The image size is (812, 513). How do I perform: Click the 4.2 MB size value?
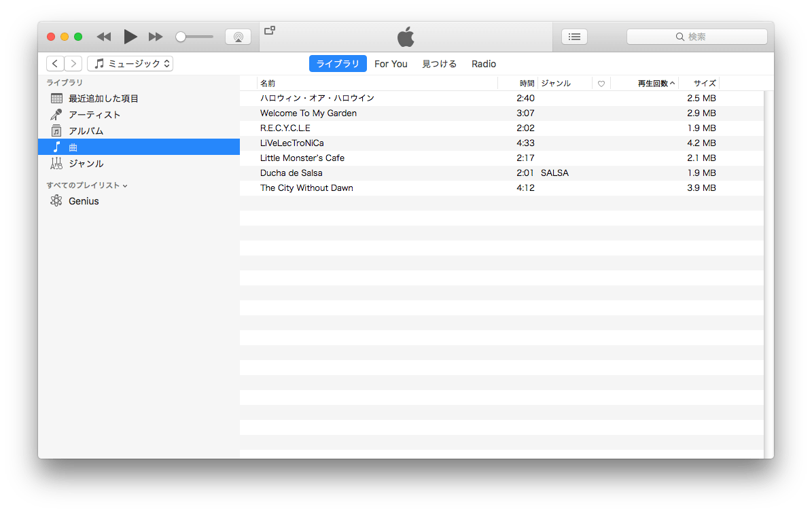pyautogui.click(x=701, y=143)
